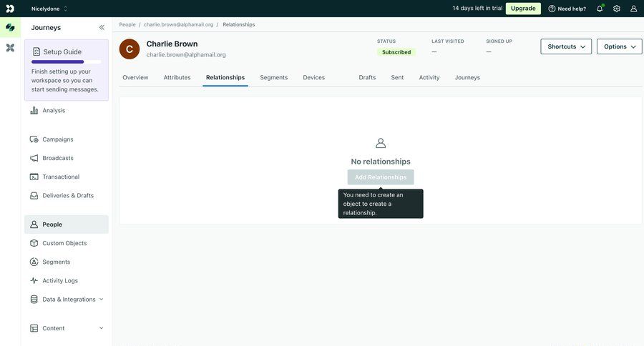The width and height of the screenshot is (644, 346).
Task: Open notifications bell icon
Action: pyautogui.click(x=600, y=9)
